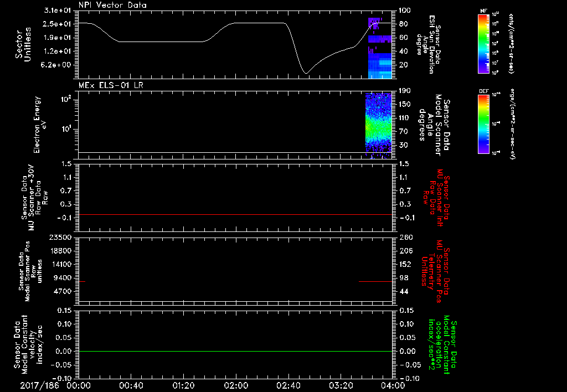Select the "206" telemetry tick label

(x=405, y=251)
